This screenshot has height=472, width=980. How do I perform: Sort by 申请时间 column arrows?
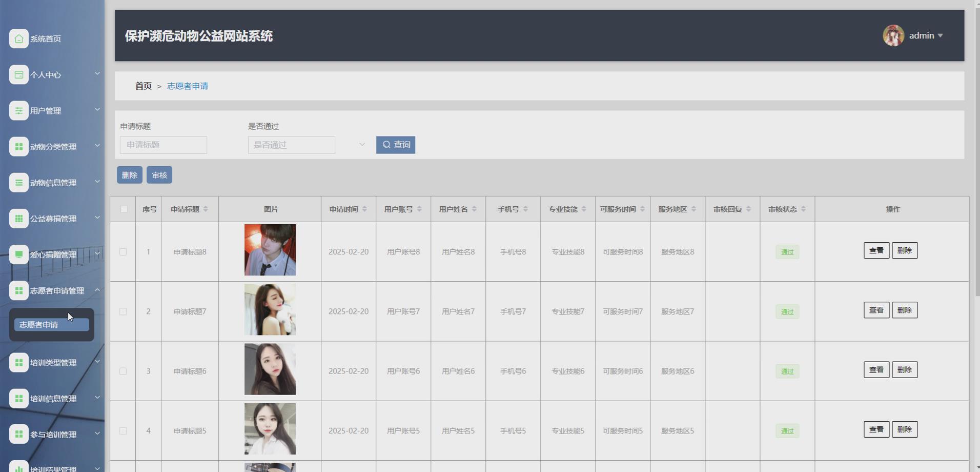[x=364, y=209]
